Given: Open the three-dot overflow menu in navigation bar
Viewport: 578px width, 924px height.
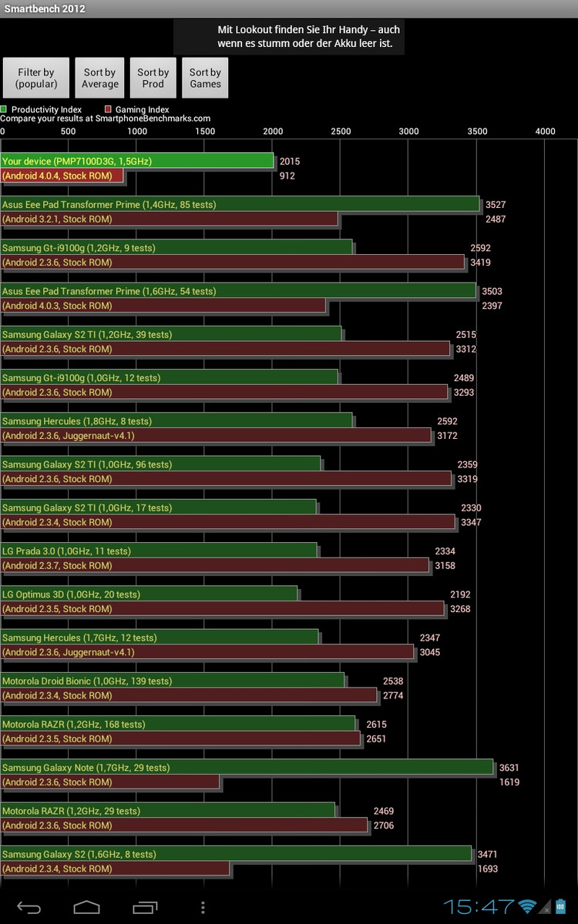Looking at the screenshot, I should (203, 907).
